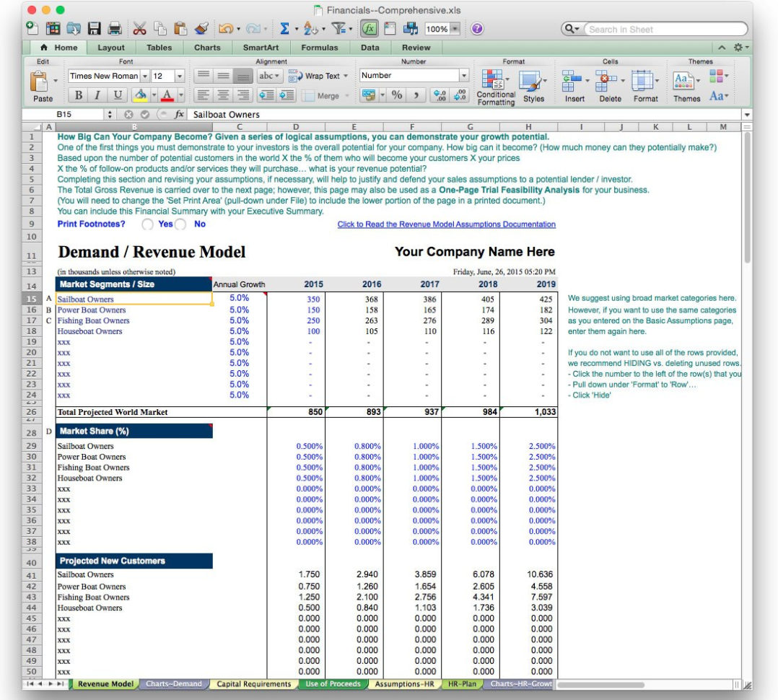Open the font color swatch picker
Image resolution: width=778 pixels, height=700 pixels.
[181, 94]
